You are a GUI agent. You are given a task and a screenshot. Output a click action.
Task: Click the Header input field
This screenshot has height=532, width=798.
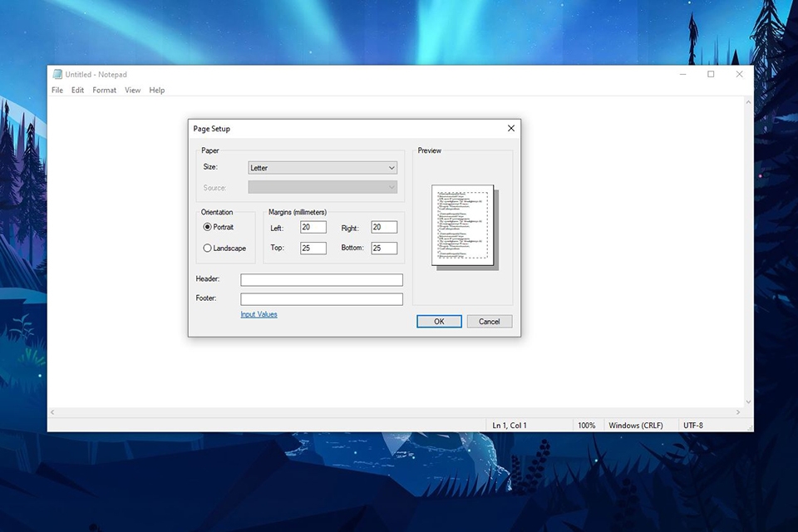(321, 279)
